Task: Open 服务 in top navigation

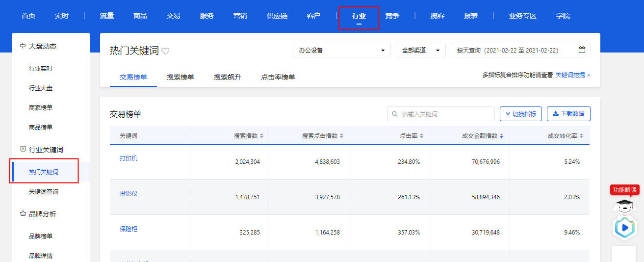Action: 207,16
